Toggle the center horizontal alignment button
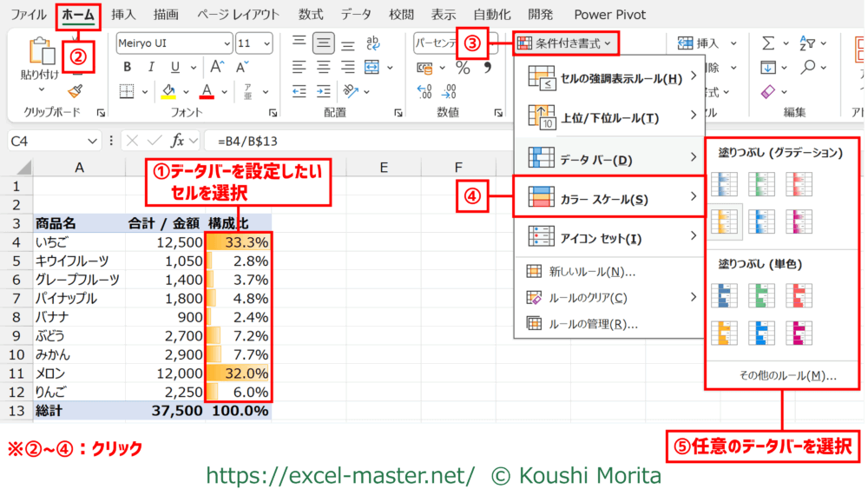This screenshot has width=868, height=489. pos(325,67)
